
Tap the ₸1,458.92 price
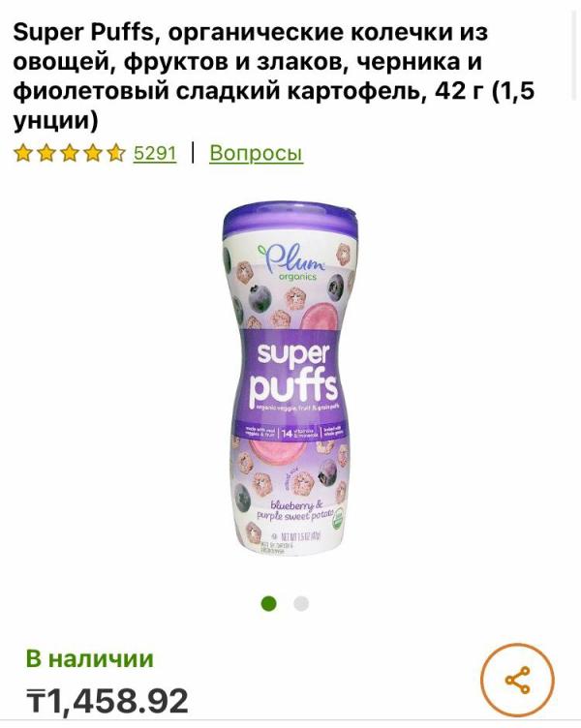tap(107, 701)
